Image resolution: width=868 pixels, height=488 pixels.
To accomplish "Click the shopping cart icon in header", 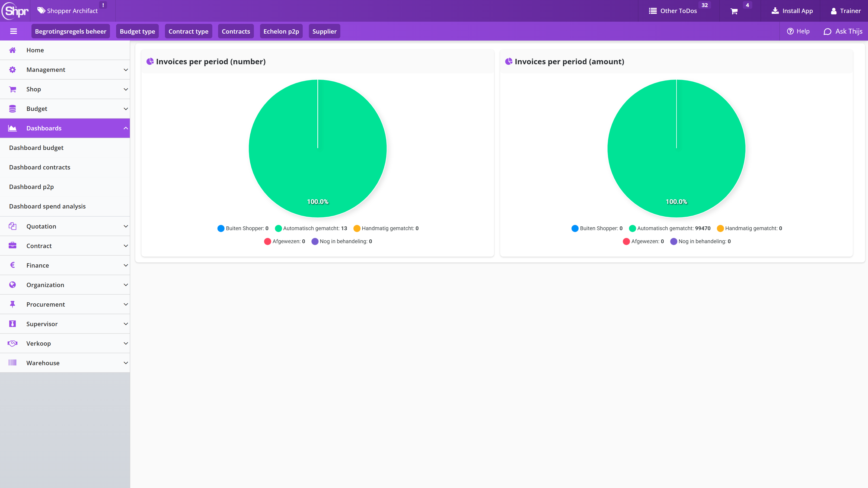I will click(x=734, y=11).
